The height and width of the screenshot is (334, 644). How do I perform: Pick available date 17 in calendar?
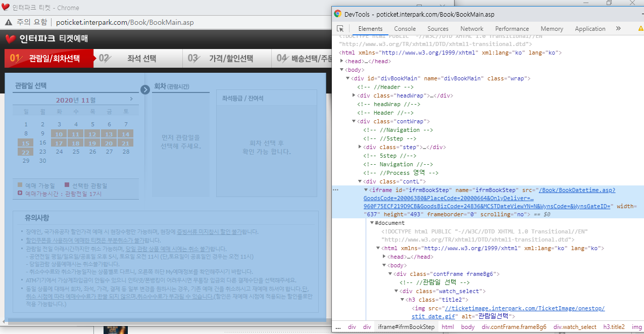59,143
